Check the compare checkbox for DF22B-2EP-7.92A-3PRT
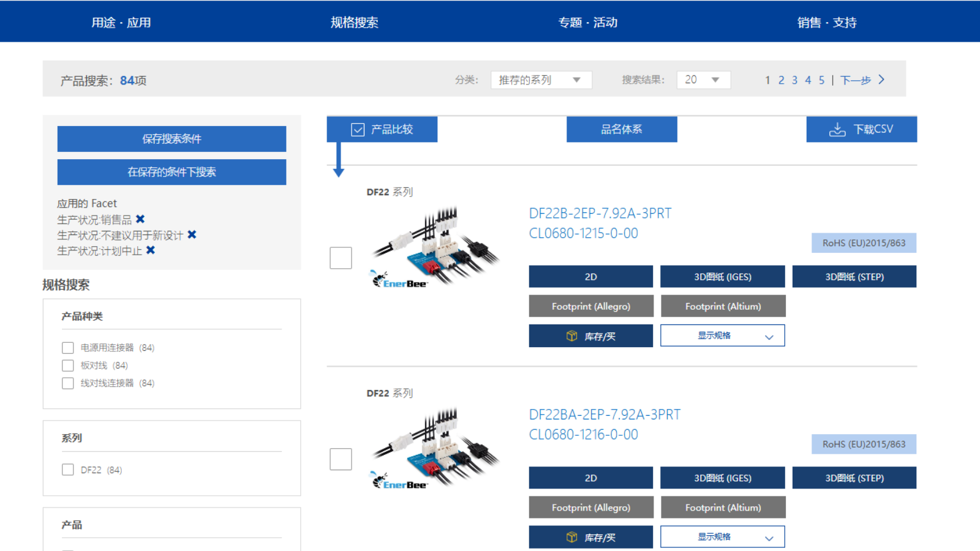The height and width of the screenshot is (551, 980). 341,258
